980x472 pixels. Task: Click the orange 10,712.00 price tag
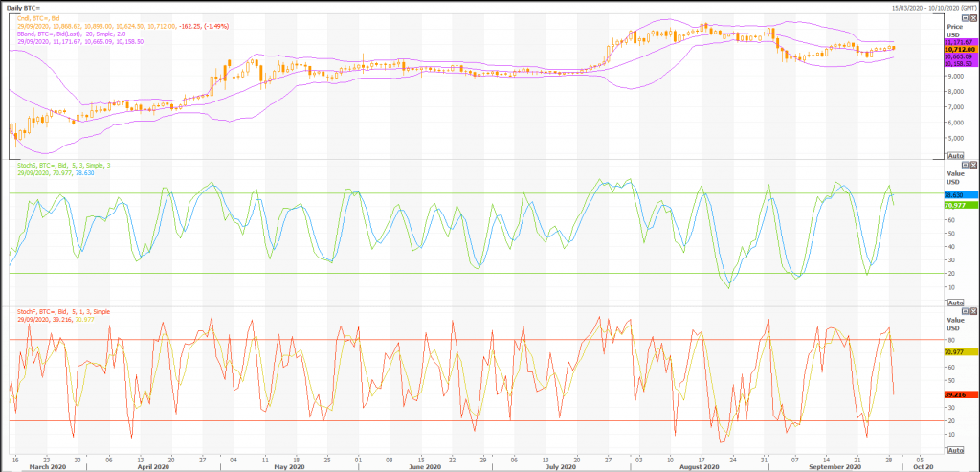point(956,50)
